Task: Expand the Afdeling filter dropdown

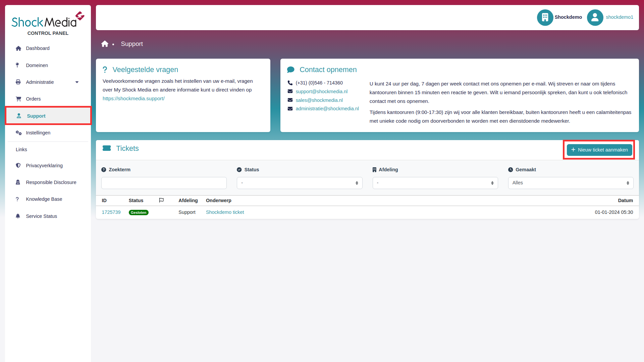Action: pyautogui.click(x=435, y=183)
